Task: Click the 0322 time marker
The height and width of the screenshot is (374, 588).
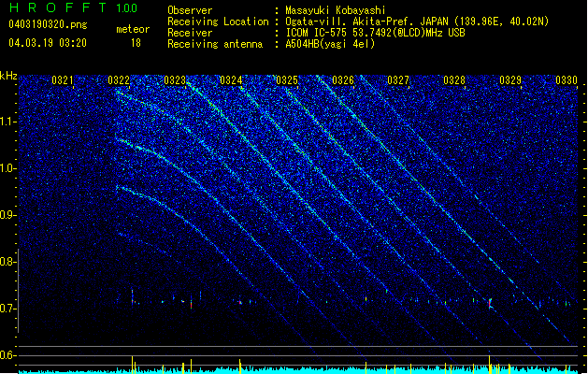Action: coord(119,80)
